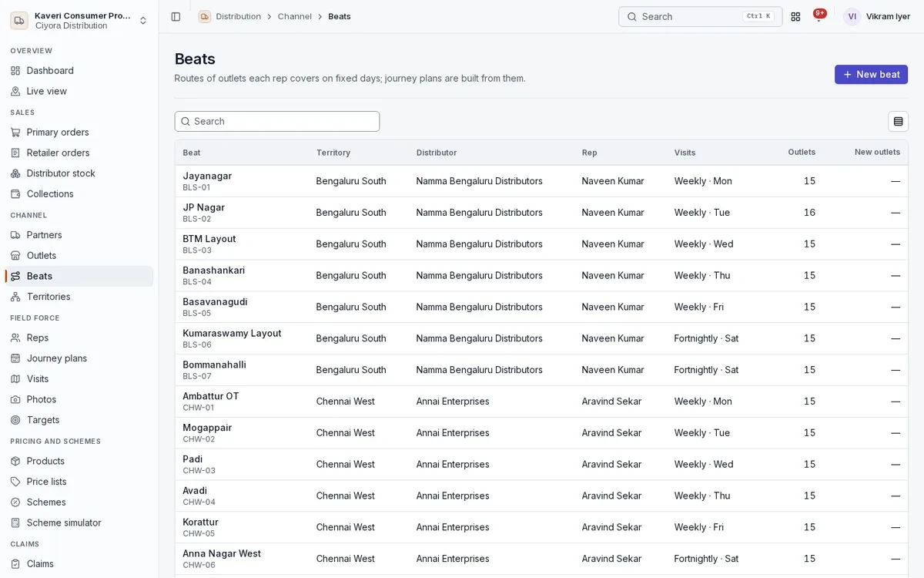This screenshot has width=924, height=578.
Task: Open the Schemes percent icon
Action: 15,502
